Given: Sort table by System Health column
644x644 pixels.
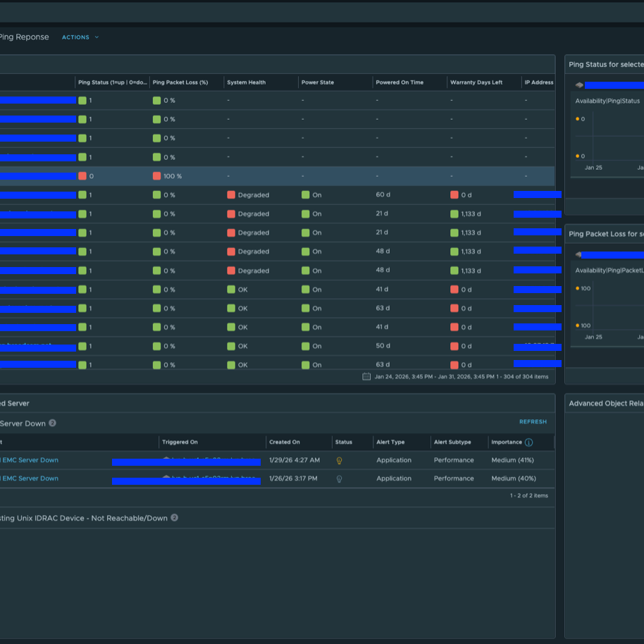Looking at the screenshot, I should pyautogui.click(x=246, y=82).
